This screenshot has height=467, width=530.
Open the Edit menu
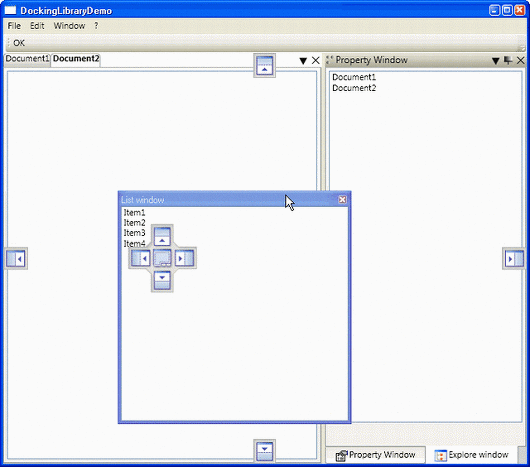(37, 26)
